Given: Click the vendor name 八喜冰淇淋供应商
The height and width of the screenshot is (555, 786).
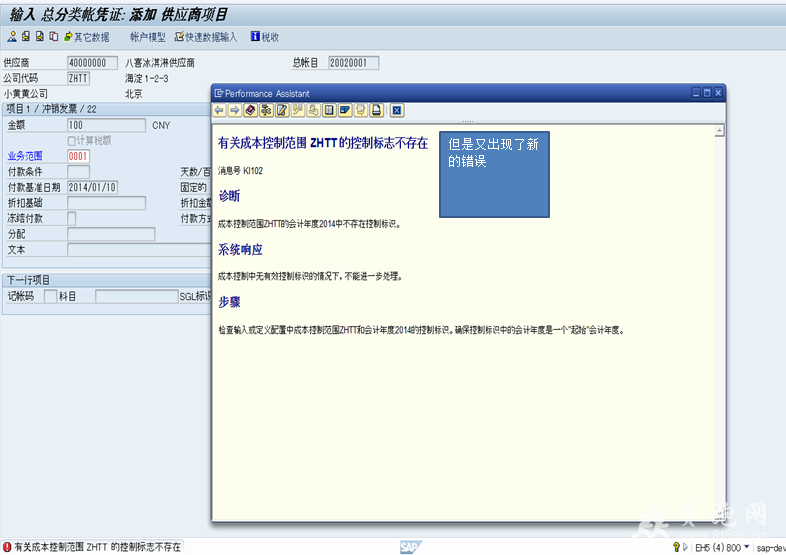Looking at the screenshot, I should 160,63.
